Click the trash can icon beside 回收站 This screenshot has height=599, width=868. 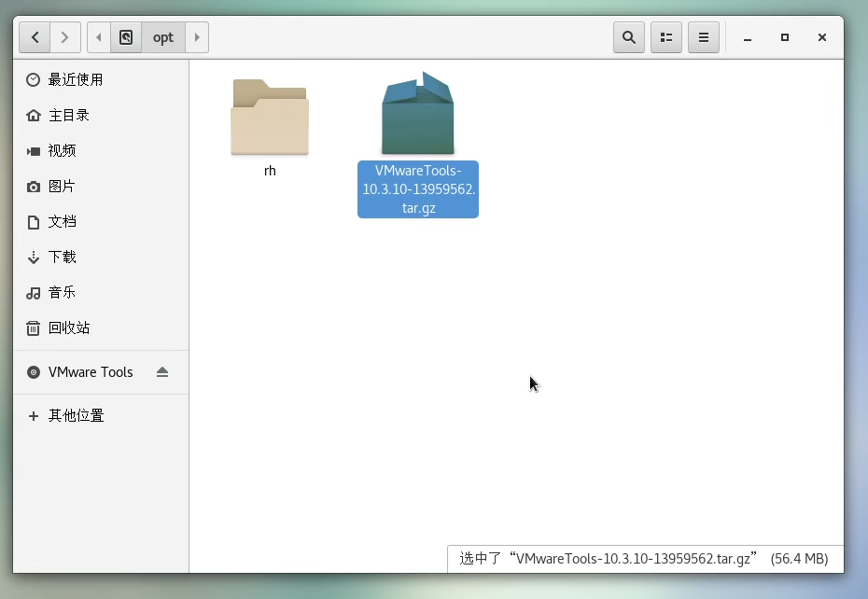[x=34, y=328]
